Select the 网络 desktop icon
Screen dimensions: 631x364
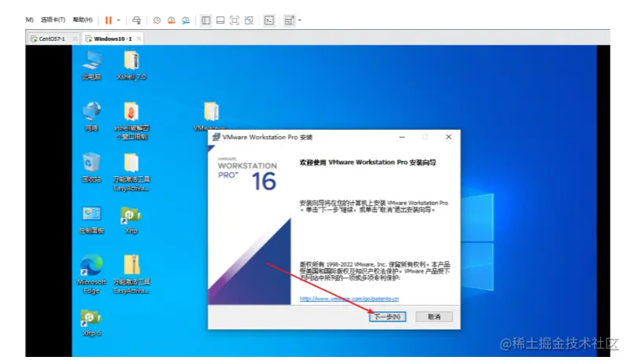(x=91, y=116)
